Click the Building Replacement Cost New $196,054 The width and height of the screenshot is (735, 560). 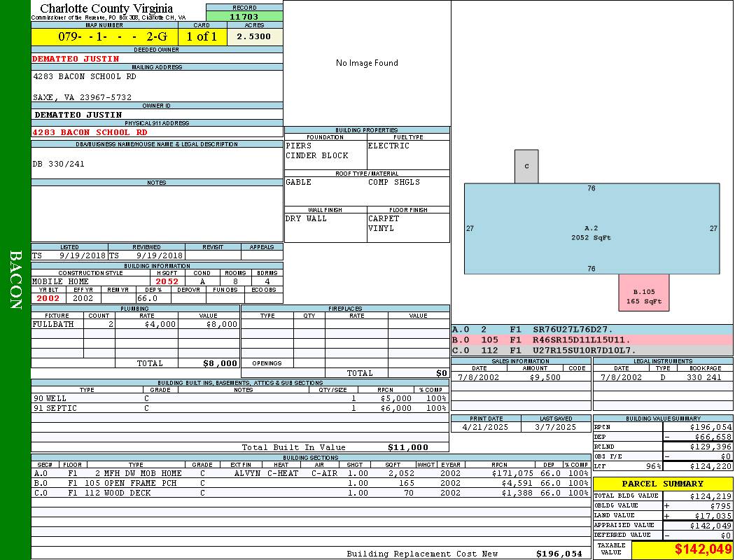pyautogui.click(x=559, y=554)
